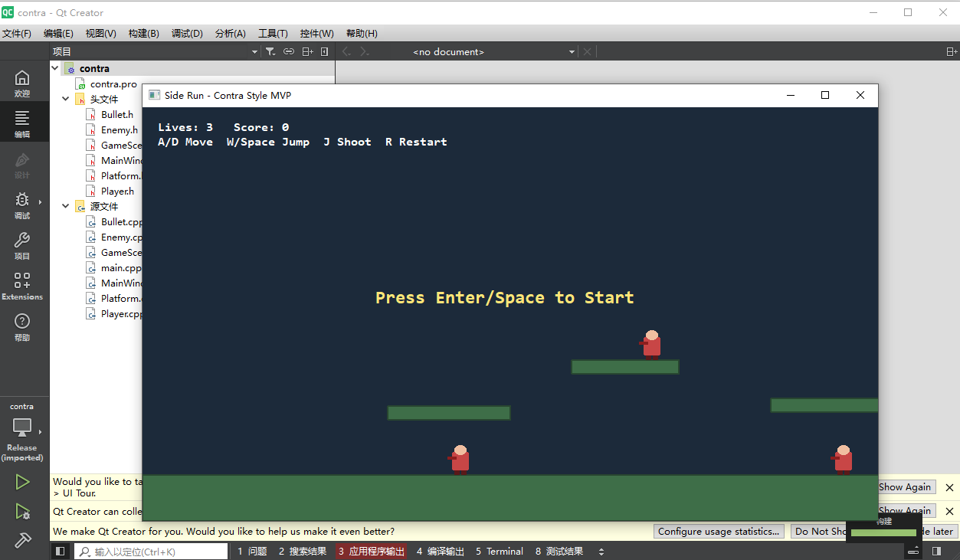Click the filter tree icon in project panel

point(270,51)
